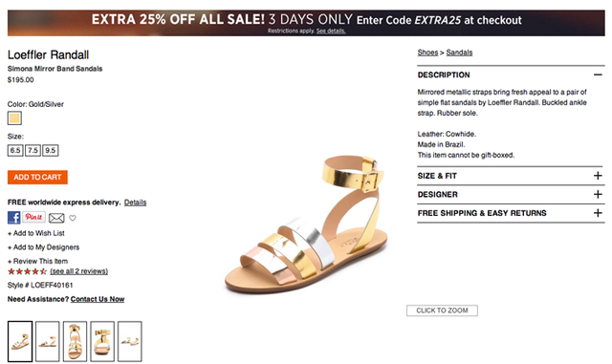Click the star rating icons
The image size is (612, 364).
pyautogui.click(x=27, y=271)
